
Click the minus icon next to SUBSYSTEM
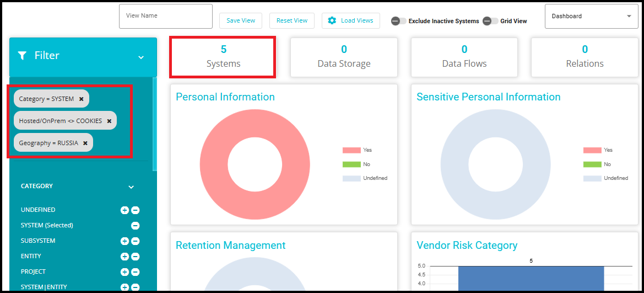coord(136,241)
